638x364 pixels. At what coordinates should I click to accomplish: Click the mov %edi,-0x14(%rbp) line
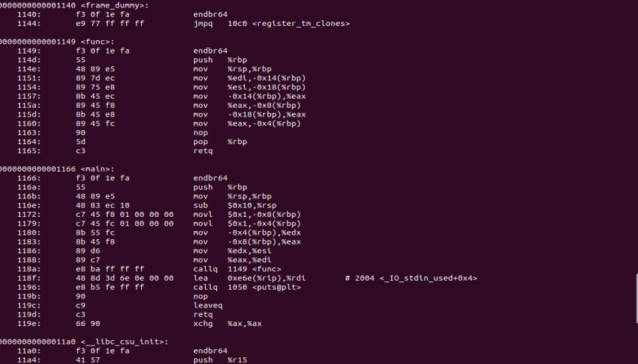[250, 78]
